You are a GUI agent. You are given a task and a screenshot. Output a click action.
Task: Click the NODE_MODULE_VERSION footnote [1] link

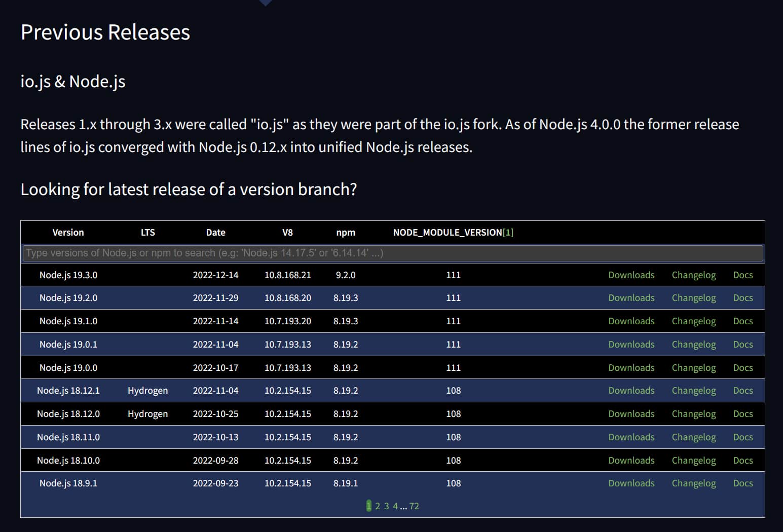point(508,233)
